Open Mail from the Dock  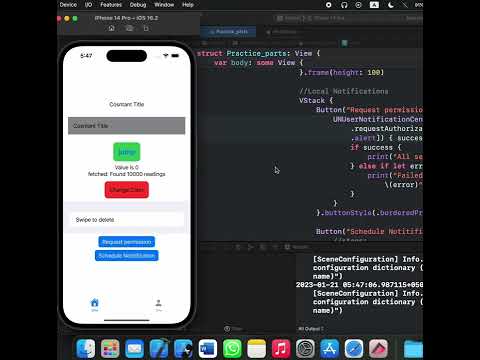[x=134, y=349]
